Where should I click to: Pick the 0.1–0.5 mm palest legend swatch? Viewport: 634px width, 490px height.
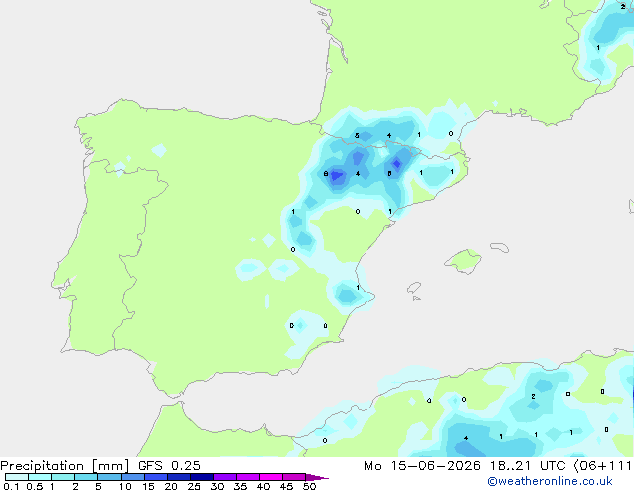pos(17,477)
